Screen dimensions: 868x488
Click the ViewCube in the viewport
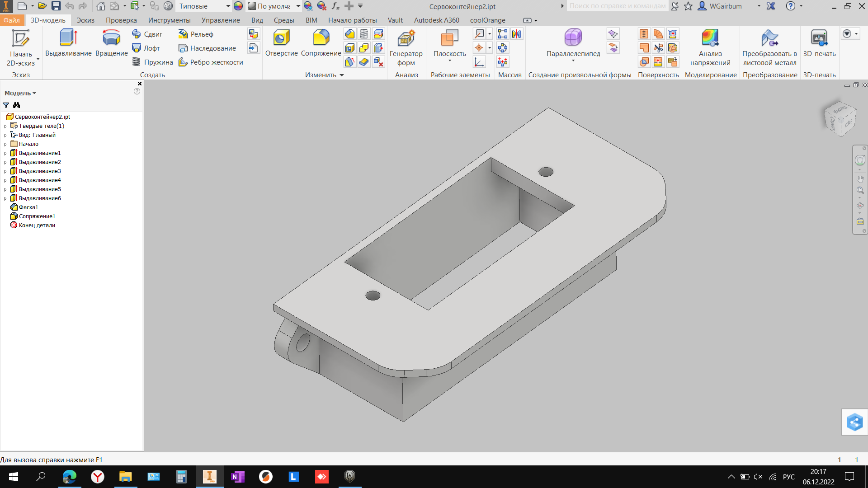840,119
